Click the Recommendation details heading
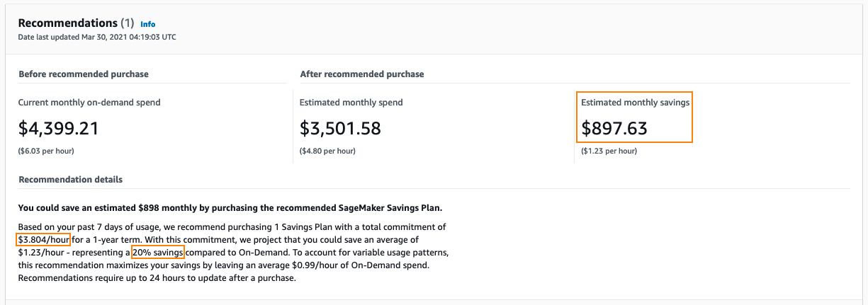Image resolution: width=868 pixels, height=305 pixels. [x=70, y=180]
